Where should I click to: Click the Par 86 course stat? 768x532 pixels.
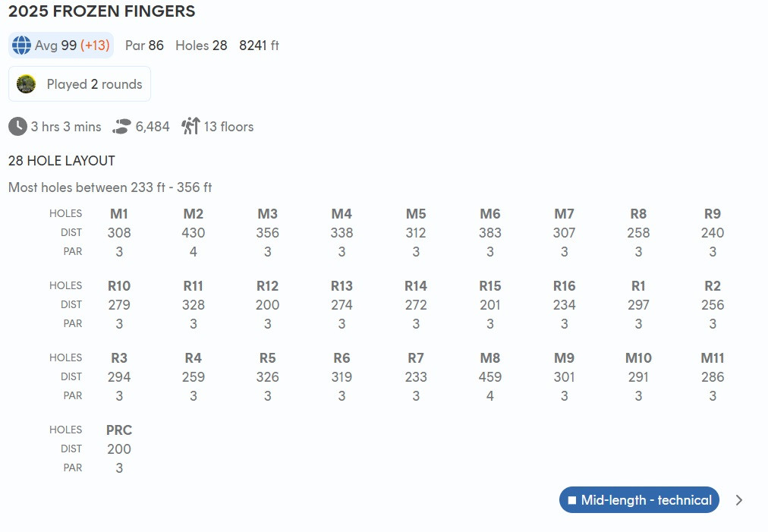coord(144,46)
